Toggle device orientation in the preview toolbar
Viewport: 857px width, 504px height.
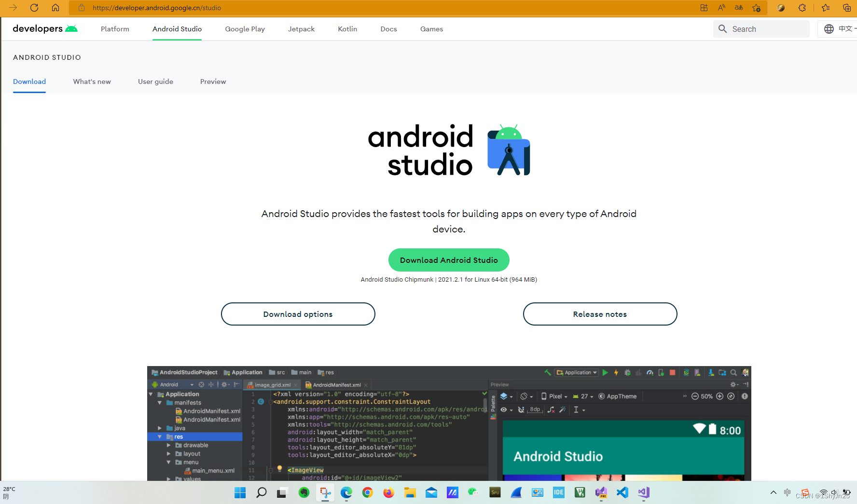525,396
